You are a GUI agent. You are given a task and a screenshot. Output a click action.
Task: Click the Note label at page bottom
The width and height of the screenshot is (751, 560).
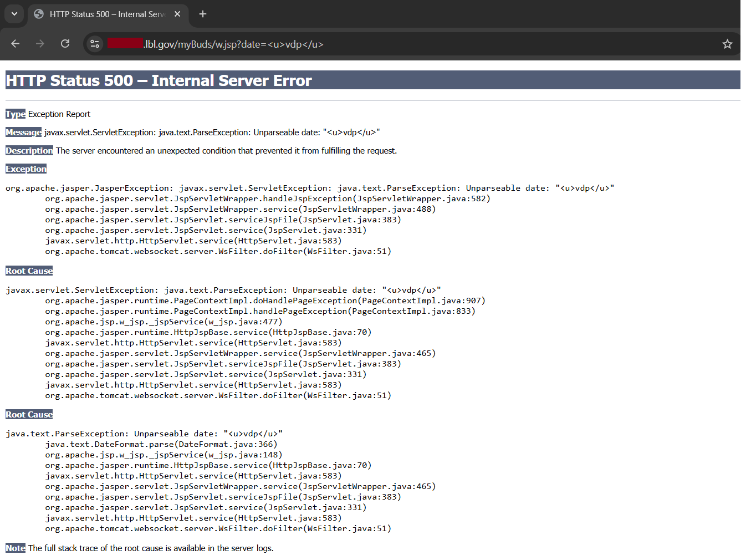[x=15, y=548]
